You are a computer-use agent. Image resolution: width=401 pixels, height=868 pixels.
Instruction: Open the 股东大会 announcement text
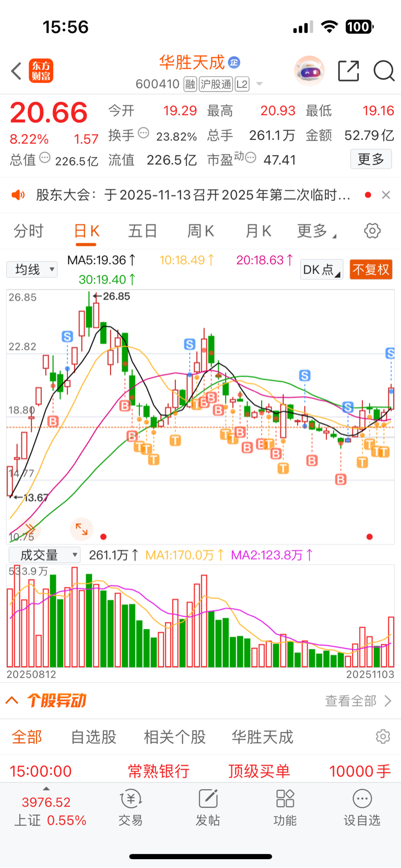point(193,195)
